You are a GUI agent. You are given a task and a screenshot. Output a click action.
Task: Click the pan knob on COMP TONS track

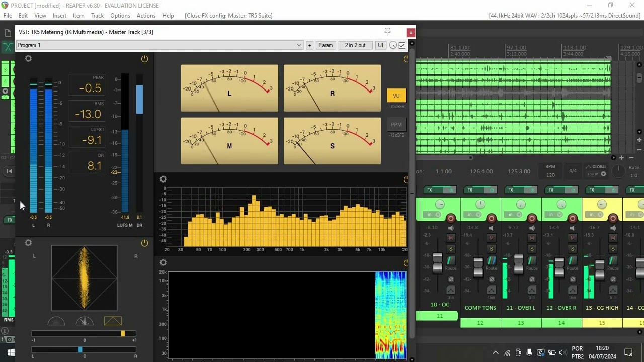[x=480, y=204]
